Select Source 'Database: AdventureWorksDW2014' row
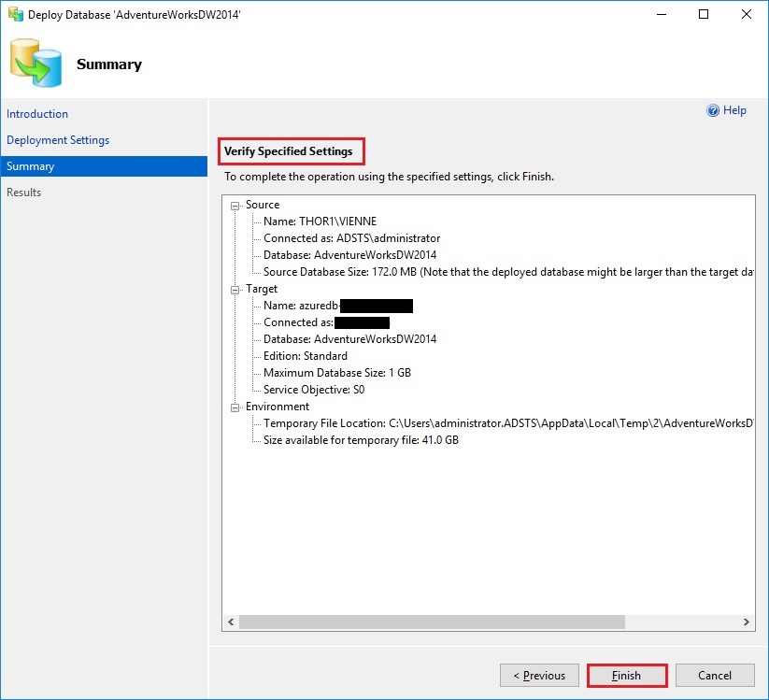Viewport: 769px width, 700px height. coord(349,254)
